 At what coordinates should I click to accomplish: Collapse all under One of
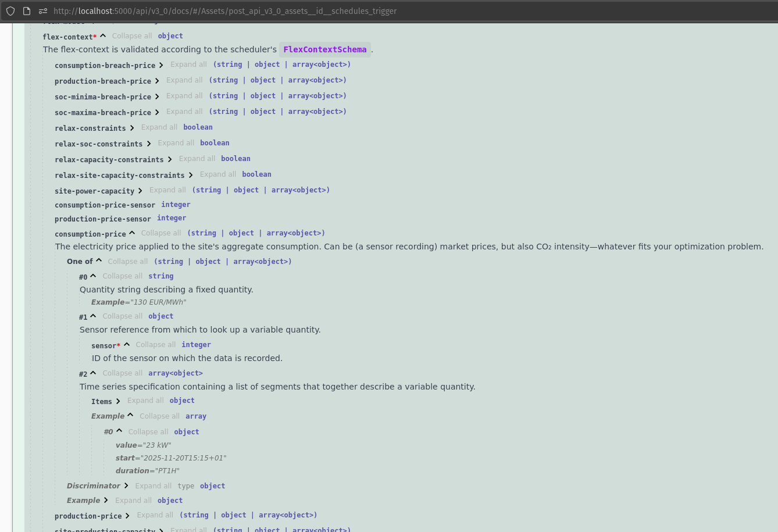point(127,262)
